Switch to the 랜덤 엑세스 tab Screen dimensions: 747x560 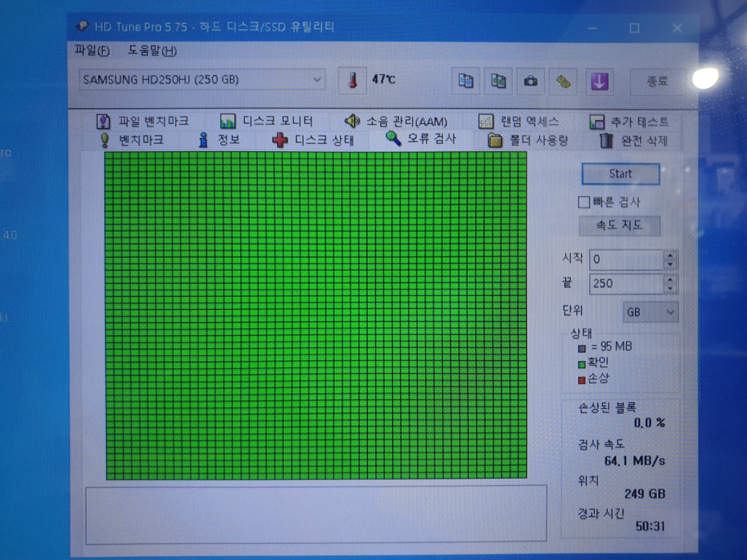(x=519, y=122)
